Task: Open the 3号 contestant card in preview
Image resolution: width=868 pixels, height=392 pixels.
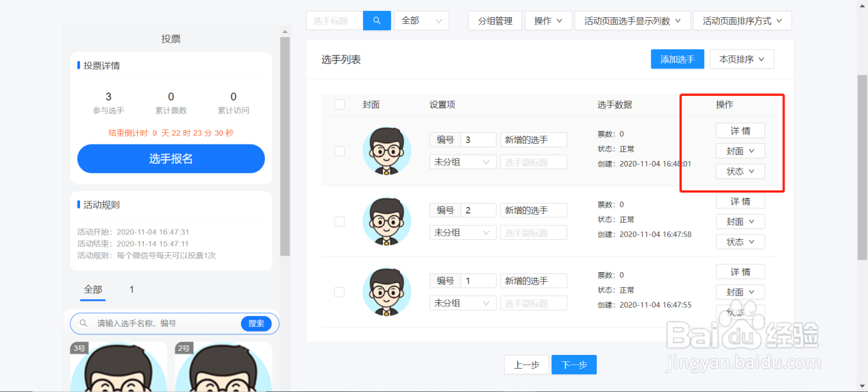Action: (119, 367)
